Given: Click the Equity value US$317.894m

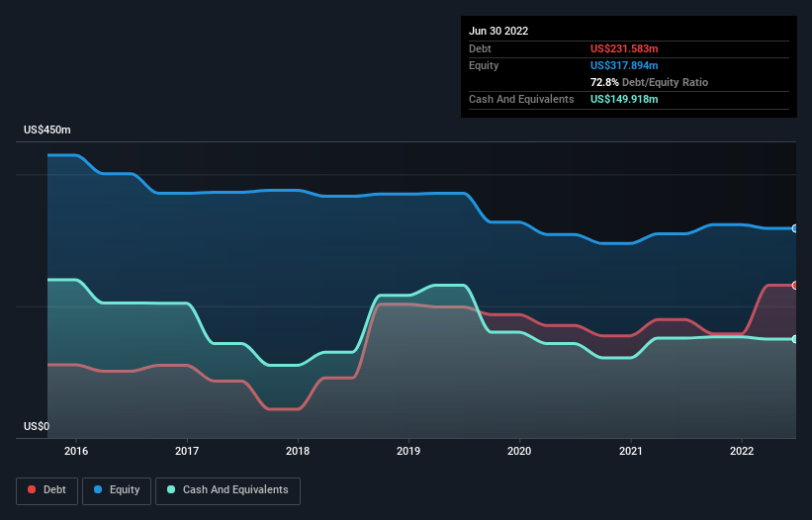Looking at the screenshot, I should (x=624, y=65).
